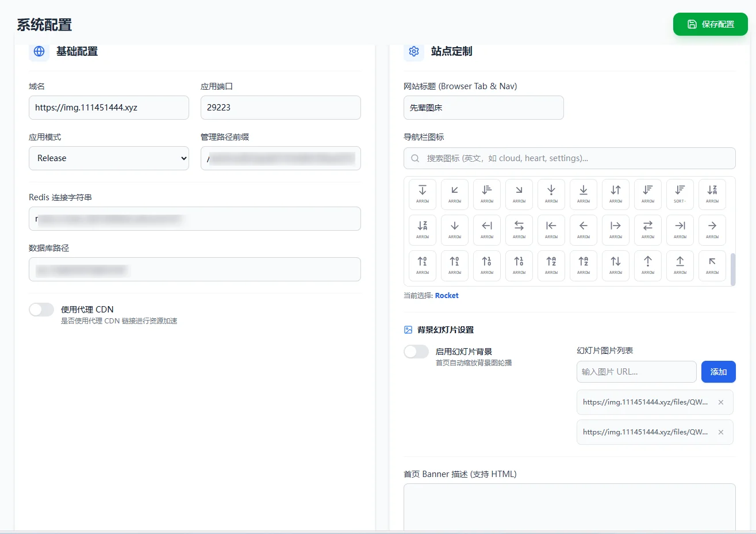756x534 pixels.
Task: Click the icon search field
Action: coord(569,158)
